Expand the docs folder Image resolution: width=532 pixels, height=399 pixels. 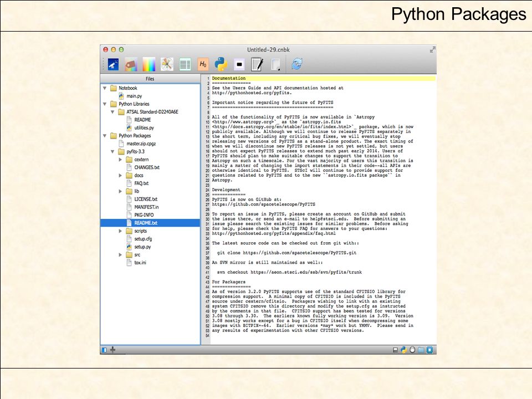120,176
